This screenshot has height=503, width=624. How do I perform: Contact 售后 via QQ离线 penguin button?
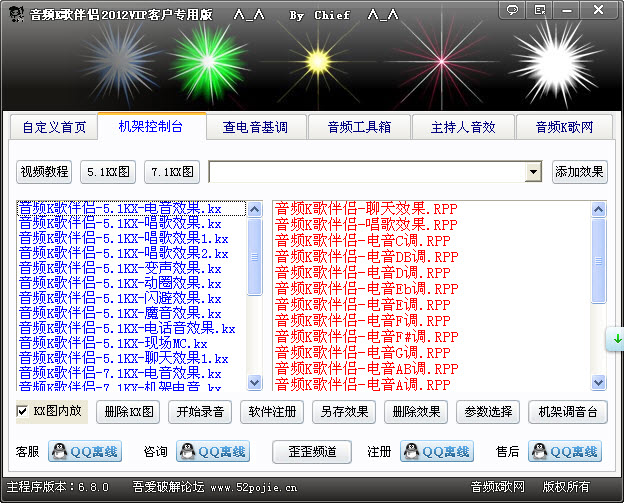point(565,451)
